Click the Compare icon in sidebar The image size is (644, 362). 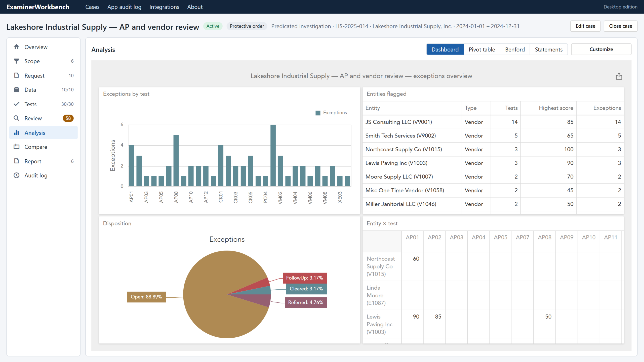(17, 147)
